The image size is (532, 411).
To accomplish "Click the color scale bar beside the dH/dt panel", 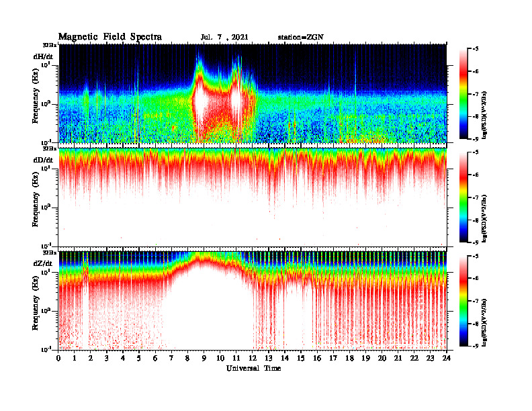I will pos(463,94).
